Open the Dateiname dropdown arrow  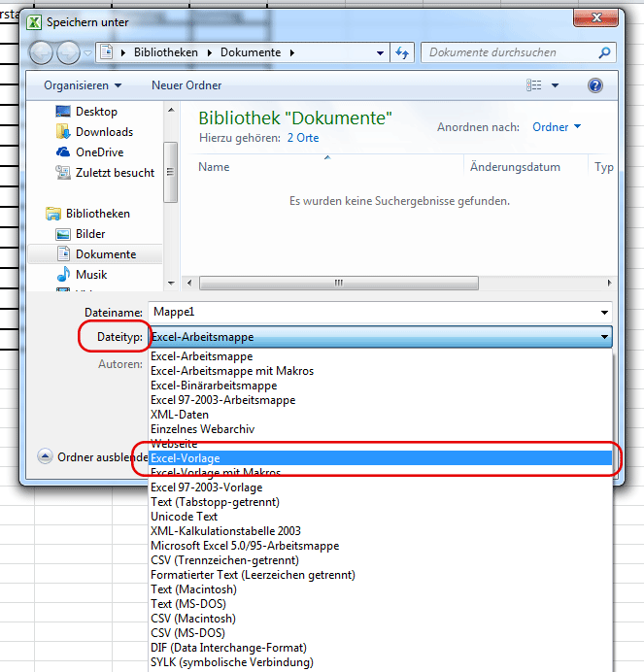point(604,313)
